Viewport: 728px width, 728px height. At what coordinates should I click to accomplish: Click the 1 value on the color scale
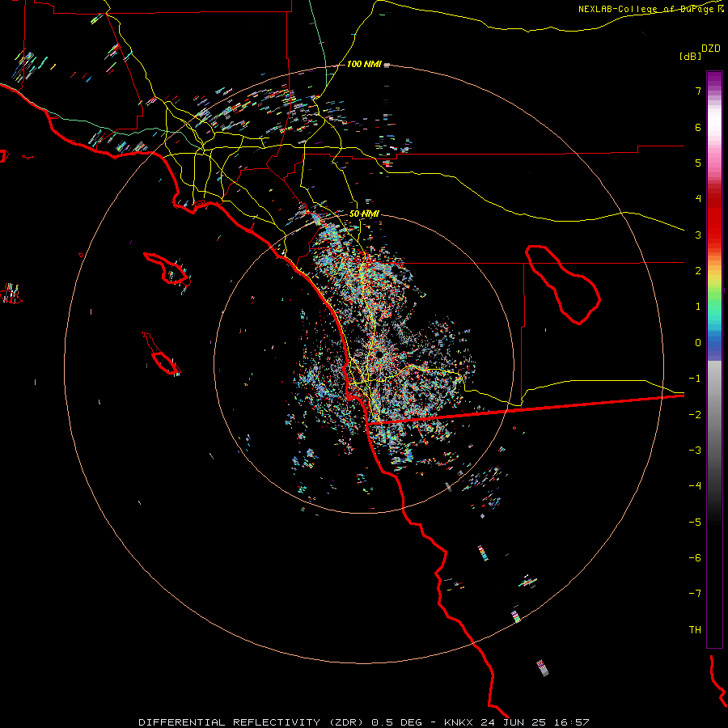698,307
